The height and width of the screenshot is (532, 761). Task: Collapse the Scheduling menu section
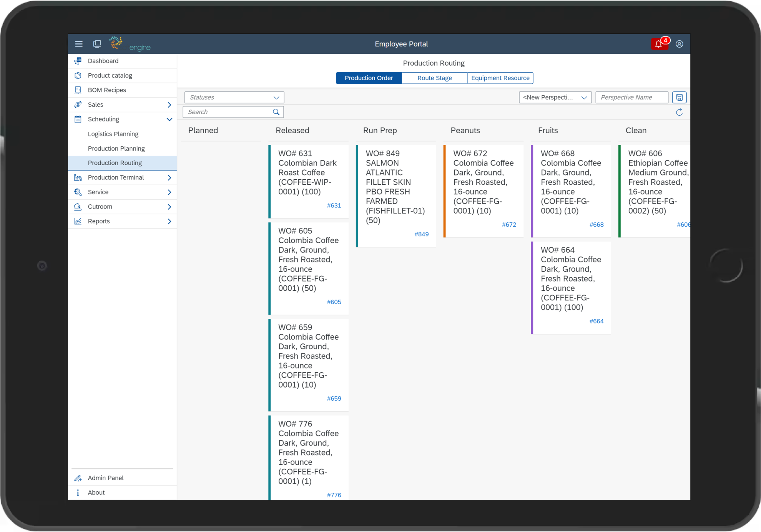click(169, 119)
